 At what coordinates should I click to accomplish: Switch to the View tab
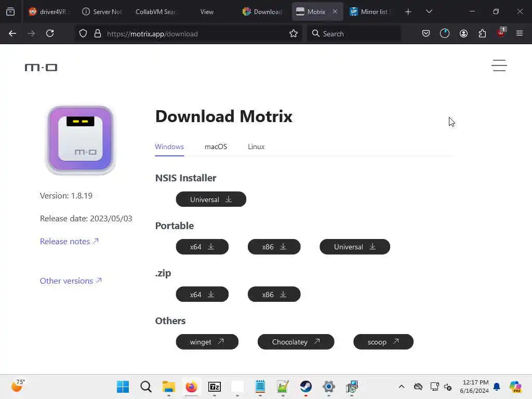[x=207, y=11]
